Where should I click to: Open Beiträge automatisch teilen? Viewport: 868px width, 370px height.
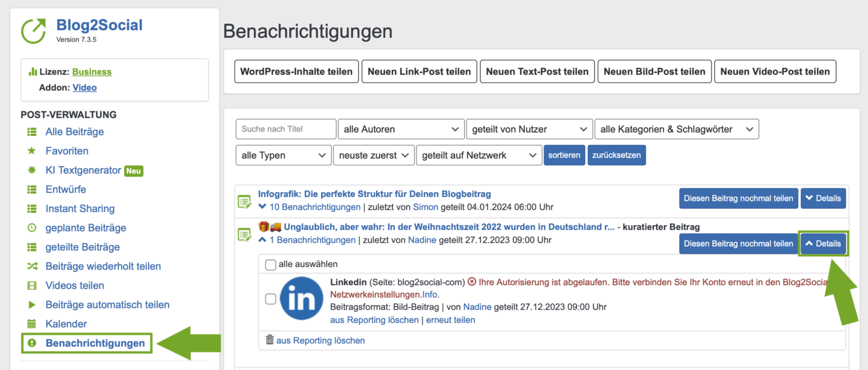click(x=107, y=305)
